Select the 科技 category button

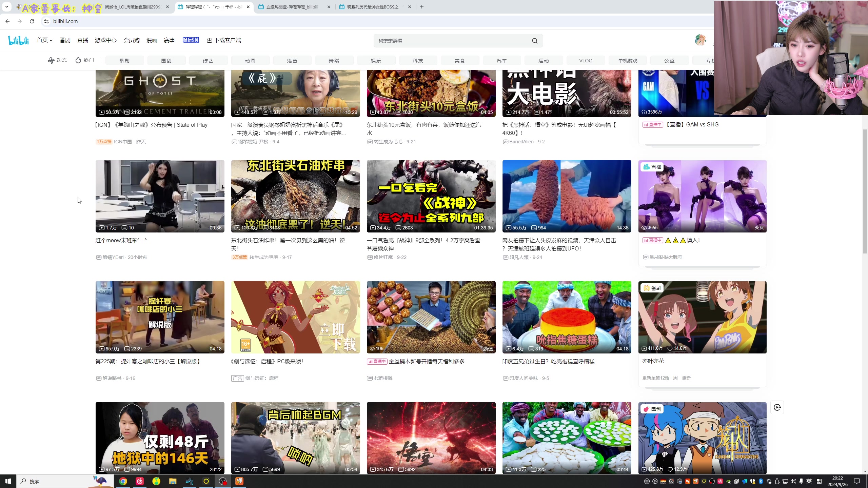418,61
